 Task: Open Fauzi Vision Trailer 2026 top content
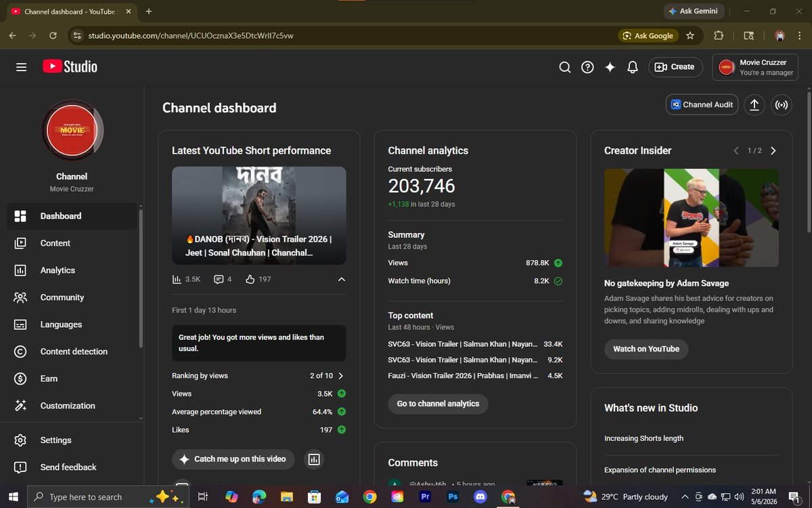tap(475, 376)
